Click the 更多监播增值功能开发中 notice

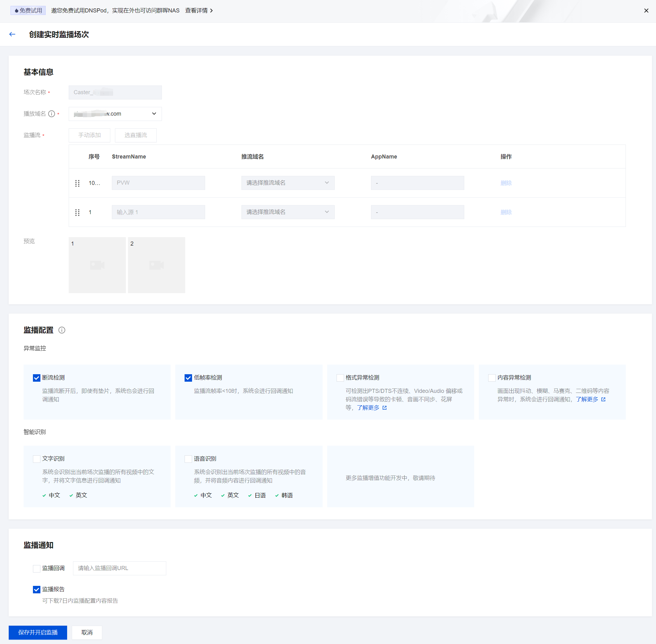point(390,478)
